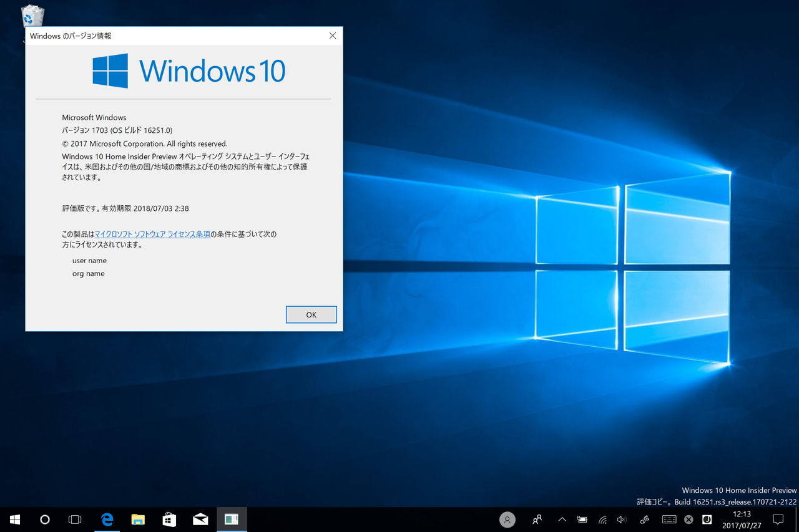Expand hidden system tray icons
The height and width of the screenshot is (532, 799).
pyautogui.click(x=562, y=519)
